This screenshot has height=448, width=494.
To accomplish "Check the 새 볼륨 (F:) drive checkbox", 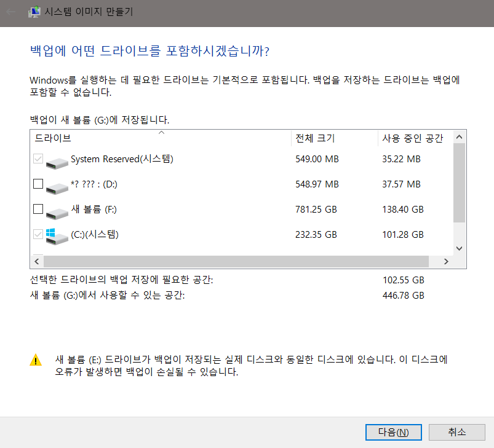I will [38, 209].
